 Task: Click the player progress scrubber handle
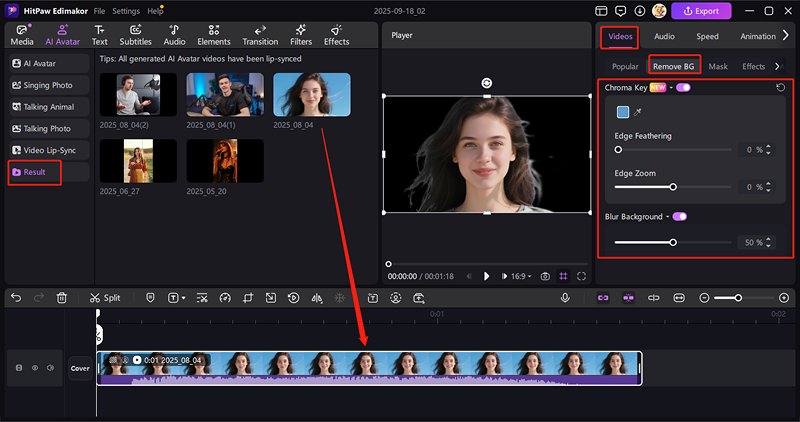click(x=389, y=264)
